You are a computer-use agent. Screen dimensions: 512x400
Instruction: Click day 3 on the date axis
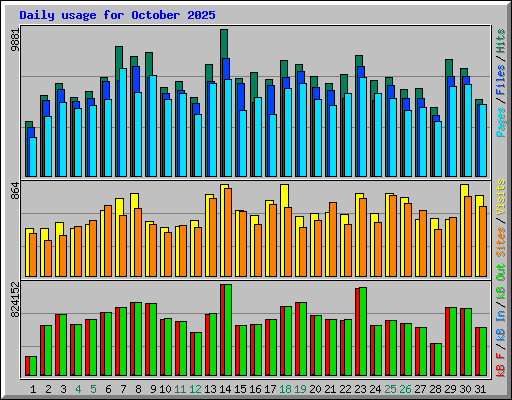click(x=63, y=389)
